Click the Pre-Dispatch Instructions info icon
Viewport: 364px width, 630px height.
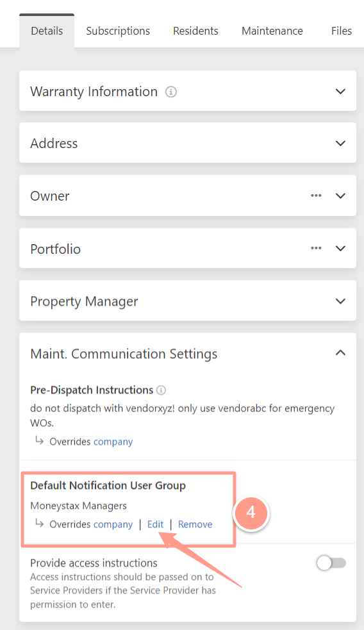point(161,390)
